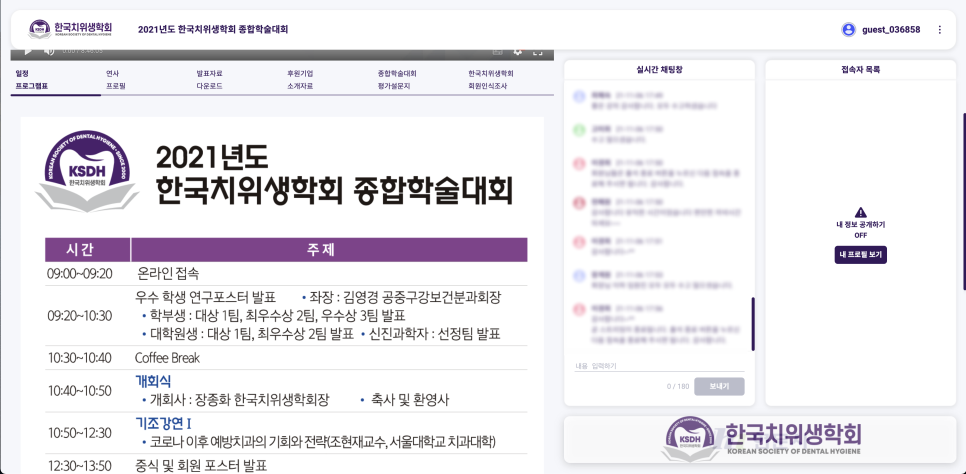Click the page scrollbar on the right edge
This screenshot has height=474, width=966.
pos(964,201)
